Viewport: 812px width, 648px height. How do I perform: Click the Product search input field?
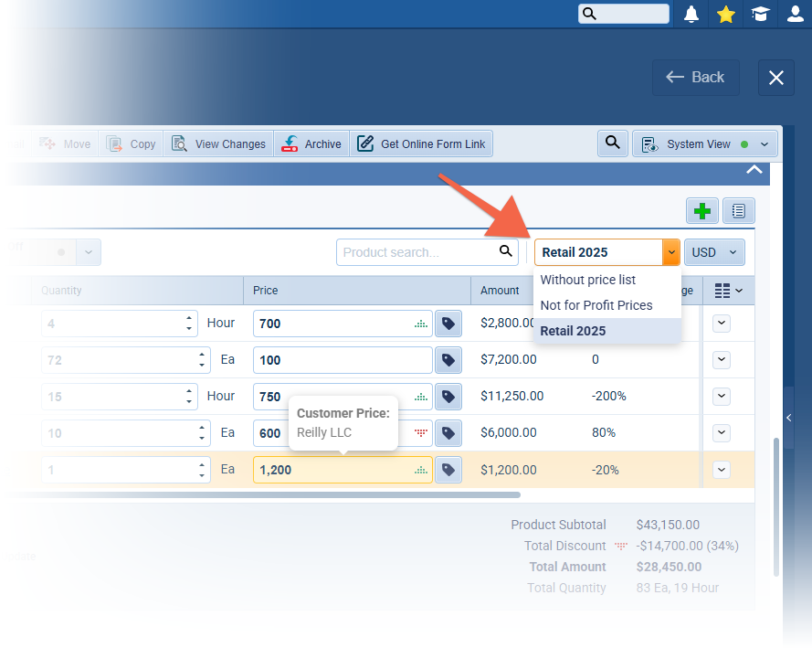(x=417, y=252)
